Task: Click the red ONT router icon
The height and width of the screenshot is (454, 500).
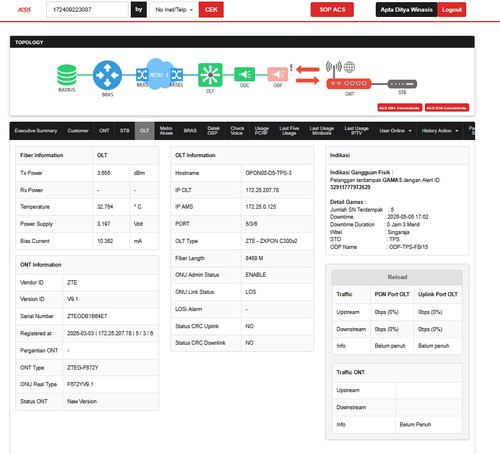Action: [x=349, y=84]
